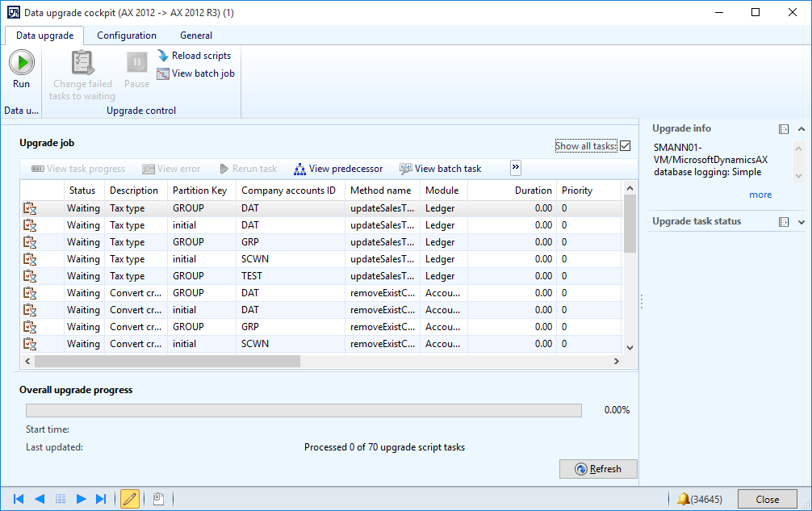Select the TEST company accounts cell
The image size is (812, 511).
pyautogui.click(x=291, y=276)
